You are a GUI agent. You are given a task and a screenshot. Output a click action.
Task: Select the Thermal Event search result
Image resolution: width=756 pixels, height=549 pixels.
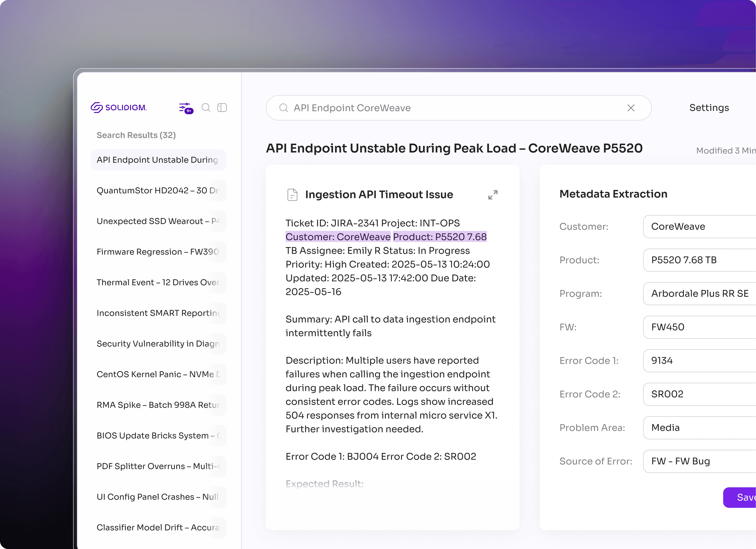click(x=158, y=282)
